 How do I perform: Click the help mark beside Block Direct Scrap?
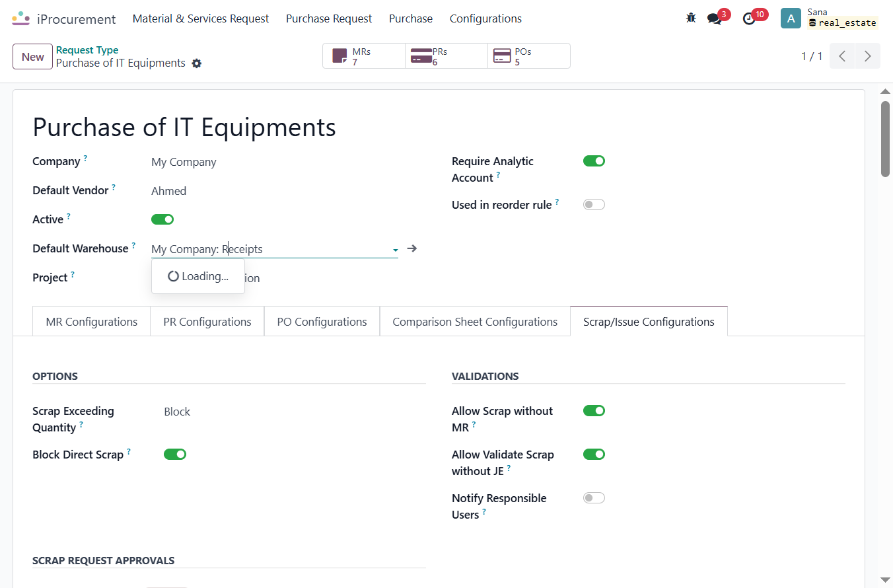pos(129,452)
